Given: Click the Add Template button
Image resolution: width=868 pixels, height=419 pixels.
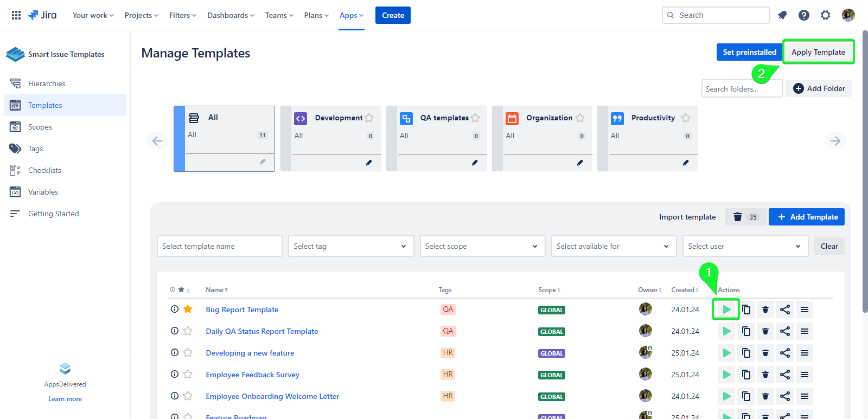Looking at the screenshot, I should click(x=806, y=217).
